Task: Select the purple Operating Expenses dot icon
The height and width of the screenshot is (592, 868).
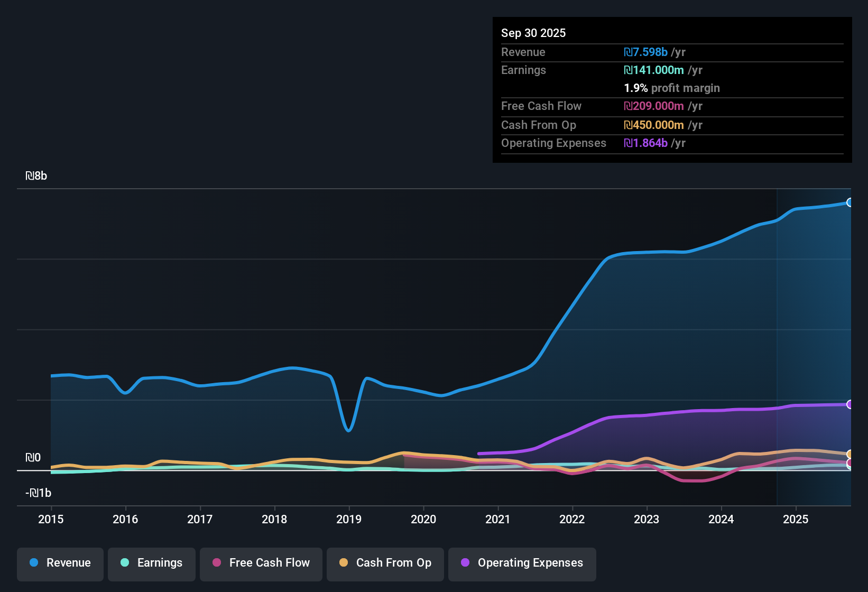Action: [465, 563]
